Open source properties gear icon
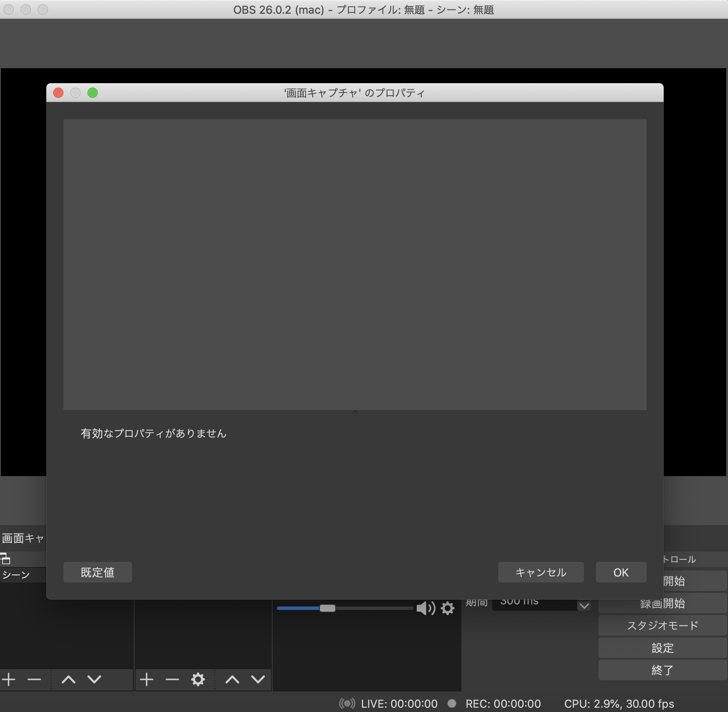The width and height of the screenshot is (728, 712). pyautogui.click(x=198, y=679)
